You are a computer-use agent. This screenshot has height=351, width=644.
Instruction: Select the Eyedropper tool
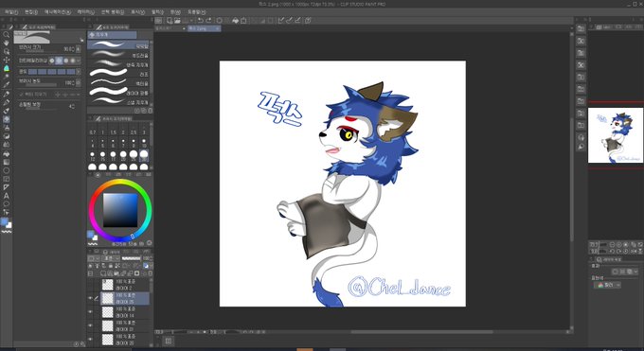coord(7,85)
